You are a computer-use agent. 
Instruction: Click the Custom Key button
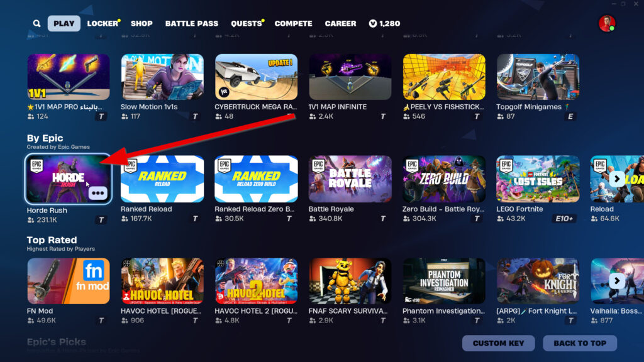(499, 343)
